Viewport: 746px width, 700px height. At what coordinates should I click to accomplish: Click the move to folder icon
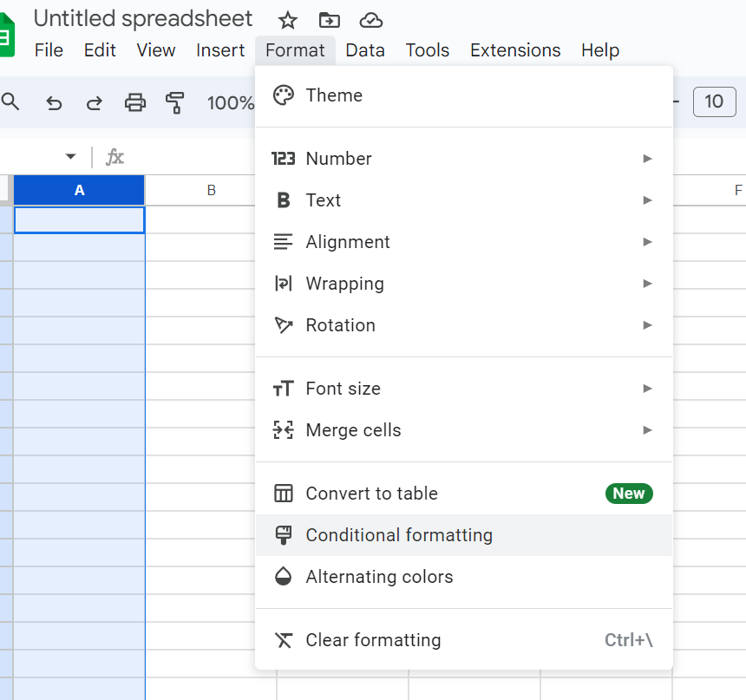[x=330, y=20]
